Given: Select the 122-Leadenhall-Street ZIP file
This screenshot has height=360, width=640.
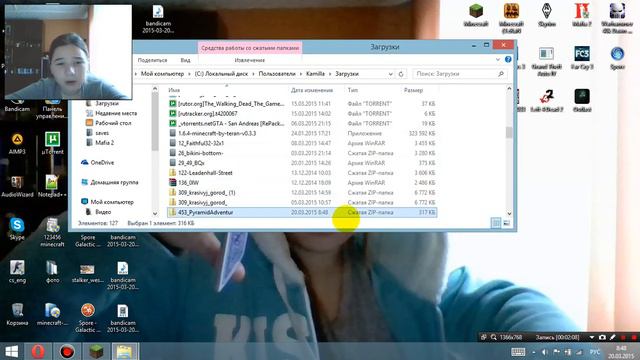Looking at the screenshot, I should 302,173.
